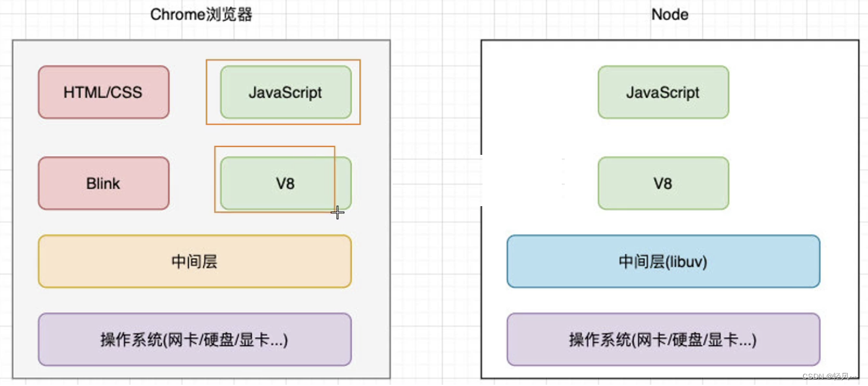Click the Node title text

tap(670, 14)
